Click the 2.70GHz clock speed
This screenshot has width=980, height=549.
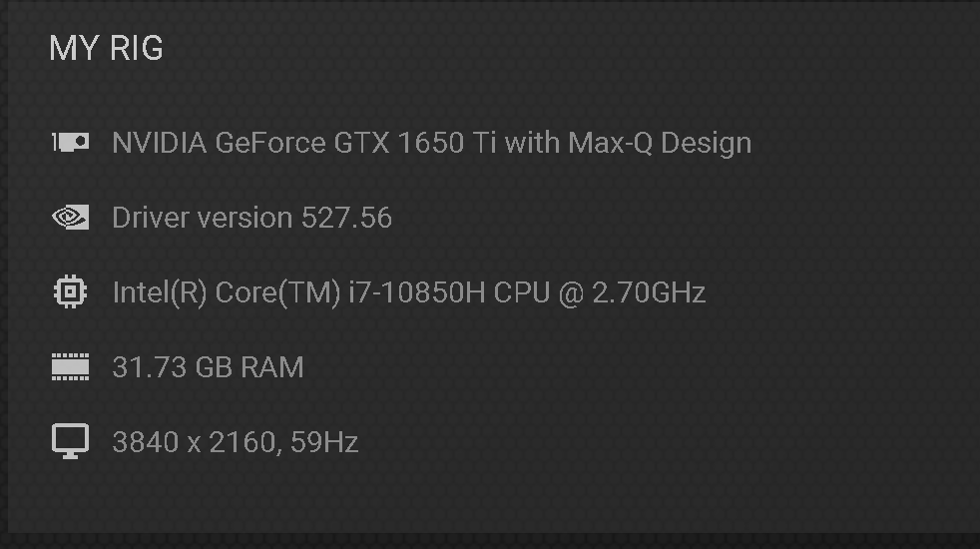pos(649,292)
